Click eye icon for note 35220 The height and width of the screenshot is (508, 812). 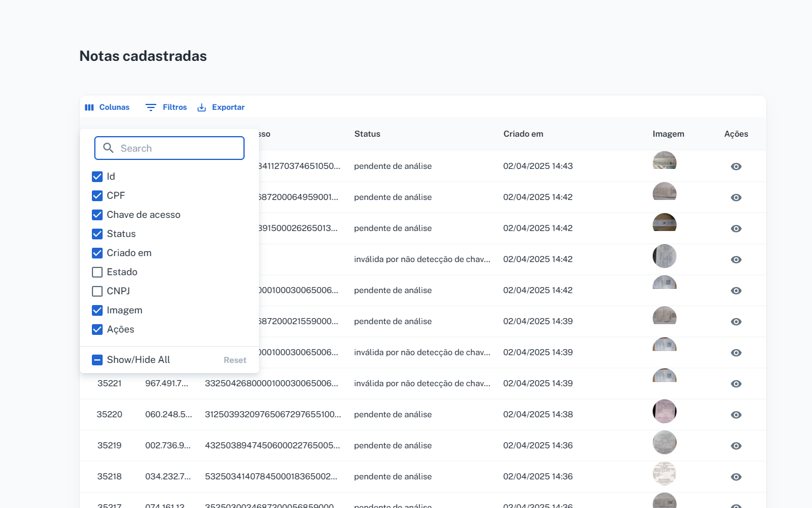736,415
